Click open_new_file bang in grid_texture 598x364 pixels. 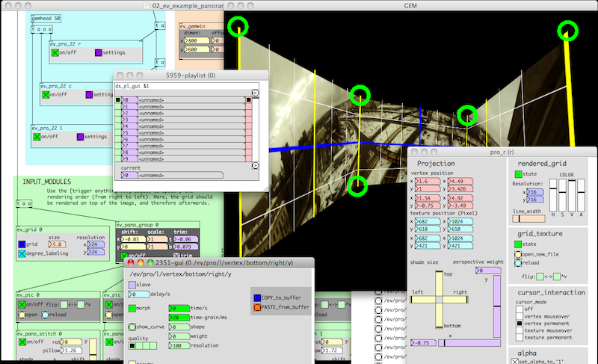click(x=518, y=254)
